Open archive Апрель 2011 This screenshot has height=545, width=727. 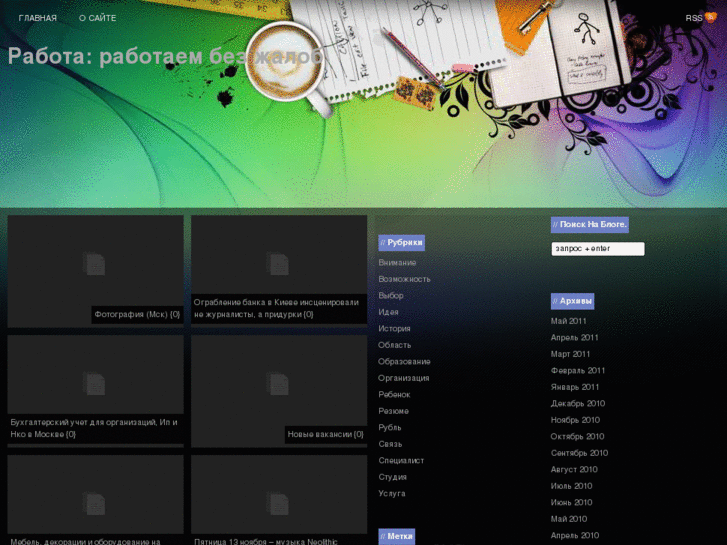point(574,338)
